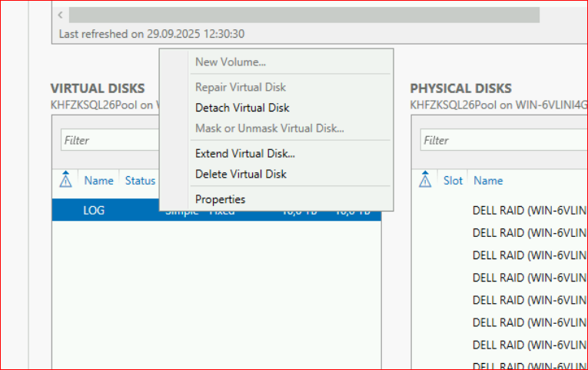Click Mask or Unmask Virtual Disk... entry
Screen dimensions: 588x370
pos(269,128)
